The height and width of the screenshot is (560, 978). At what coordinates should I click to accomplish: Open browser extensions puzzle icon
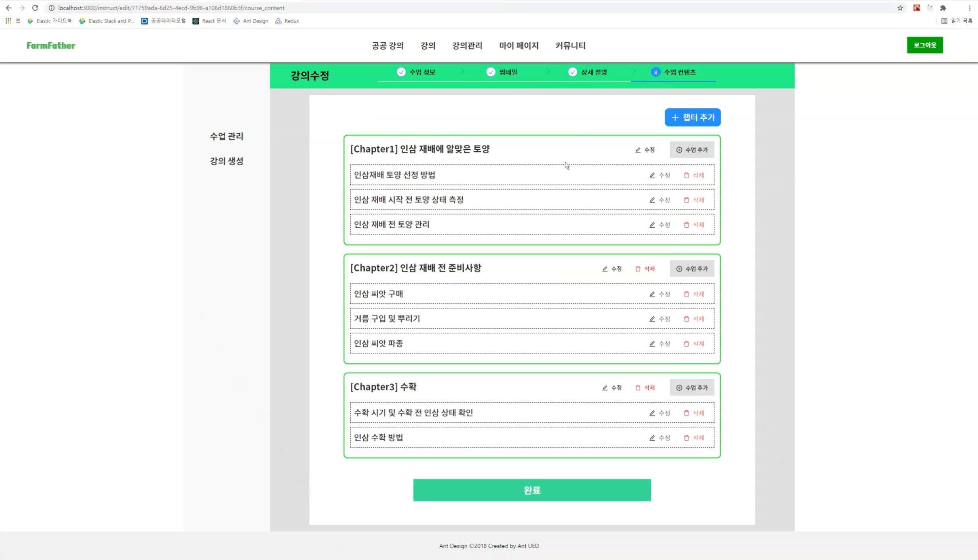tap(943, 8)
